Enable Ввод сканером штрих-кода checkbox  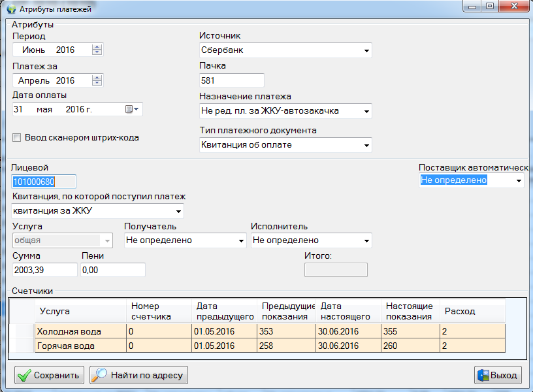click(x=17, y=138)
